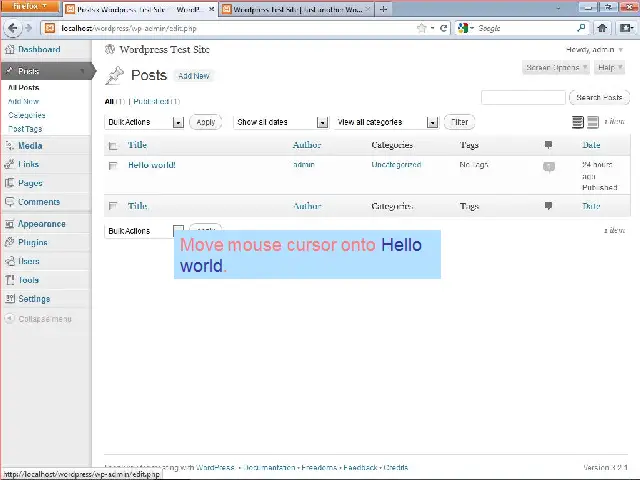Expand the Help panel
The width and height of the screenshot is (640, 480).
tap(609, 67)
